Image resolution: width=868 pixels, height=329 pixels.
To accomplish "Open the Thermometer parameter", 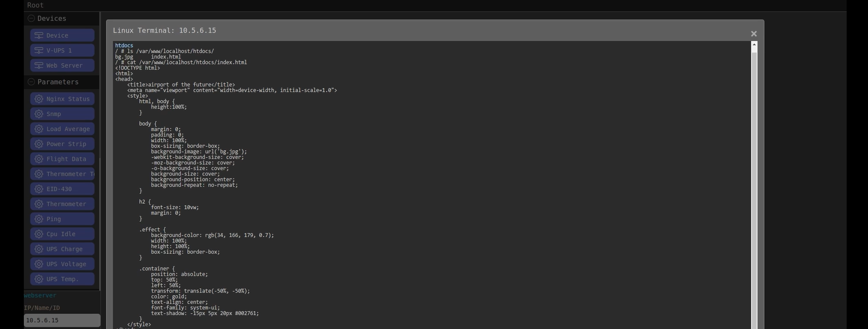I will point(66,204).
